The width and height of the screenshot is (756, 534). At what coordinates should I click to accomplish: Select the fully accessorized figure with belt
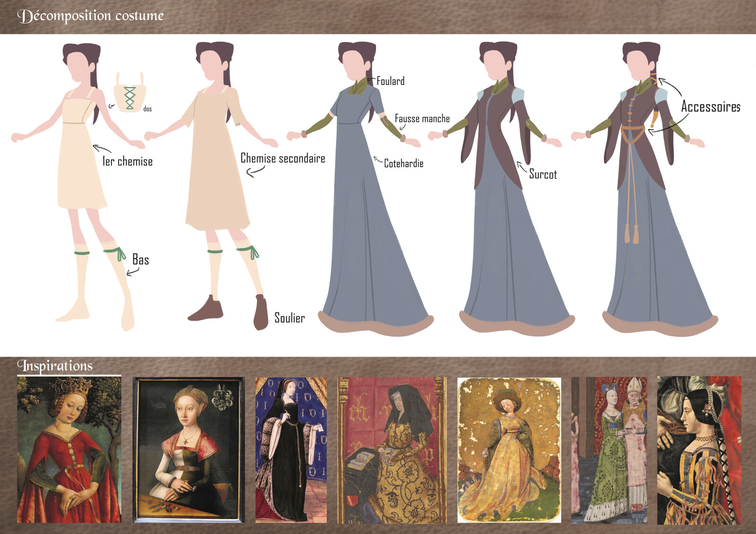[x=645, y=189]
